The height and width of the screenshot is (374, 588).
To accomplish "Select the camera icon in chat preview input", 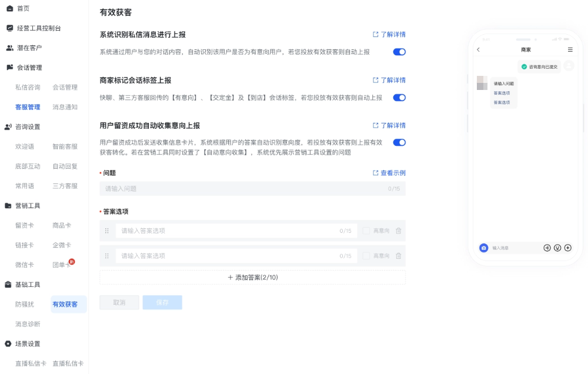I will point(484,248).
